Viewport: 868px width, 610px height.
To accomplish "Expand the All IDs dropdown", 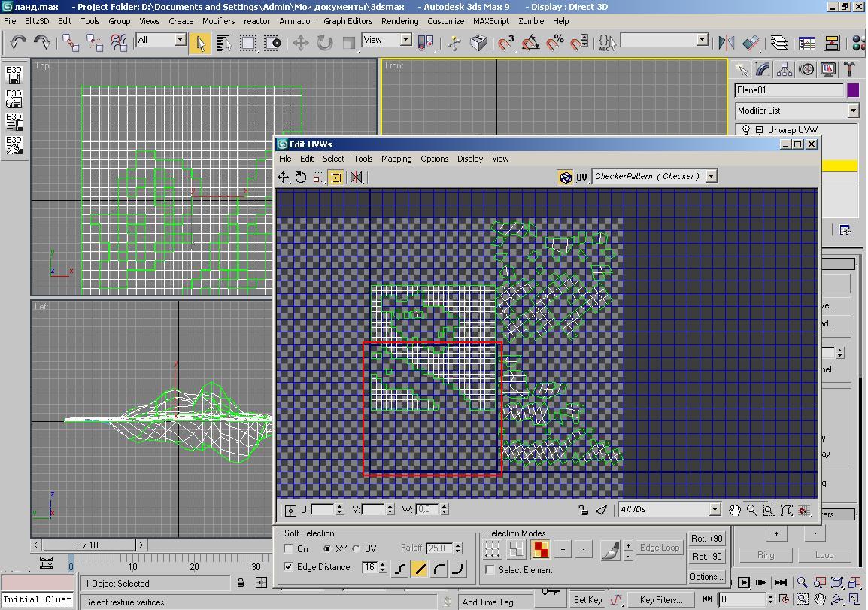I will [x=715, y=510].
